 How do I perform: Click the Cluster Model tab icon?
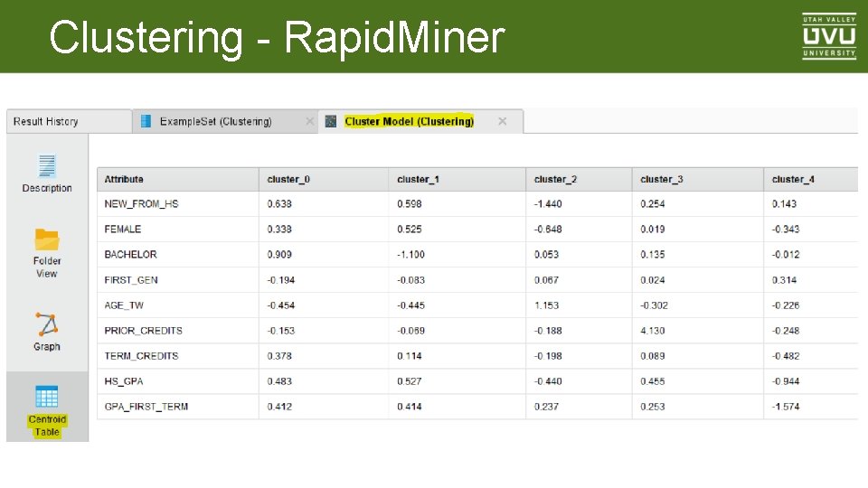331,121
